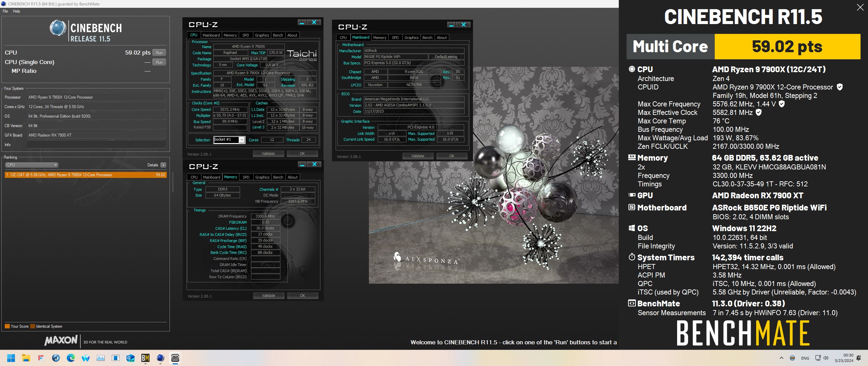This screenshot has width=868, height=366.
Task: Open Graphics tab in CPU-Z Memory window
Action: click(262, 177)
